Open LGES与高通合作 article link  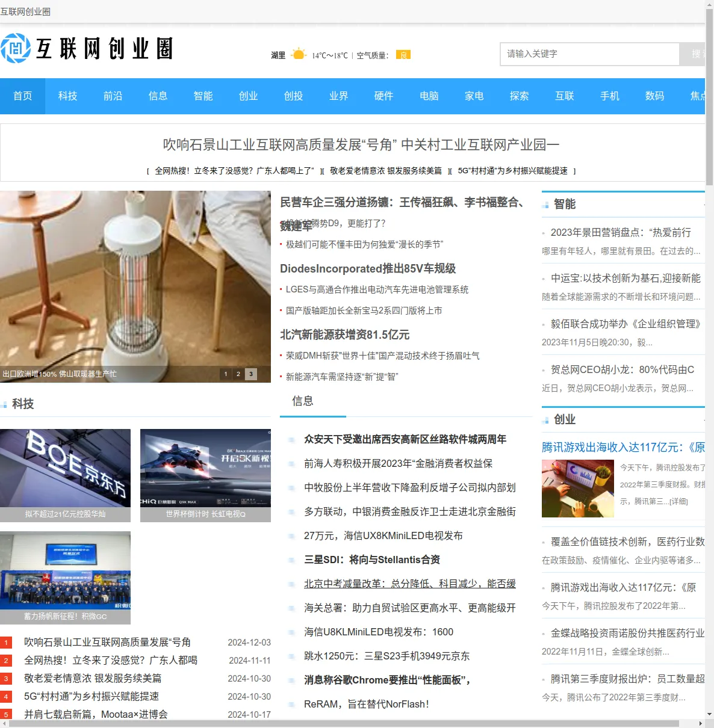tap(377, 289)
